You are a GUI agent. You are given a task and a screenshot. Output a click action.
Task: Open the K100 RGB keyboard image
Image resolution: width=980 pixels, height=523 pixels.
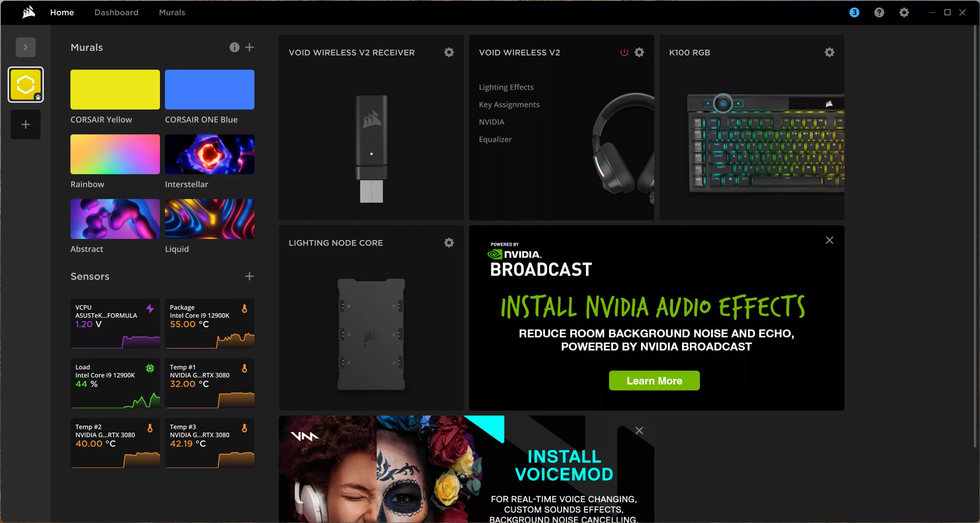[x=766, y=143]
